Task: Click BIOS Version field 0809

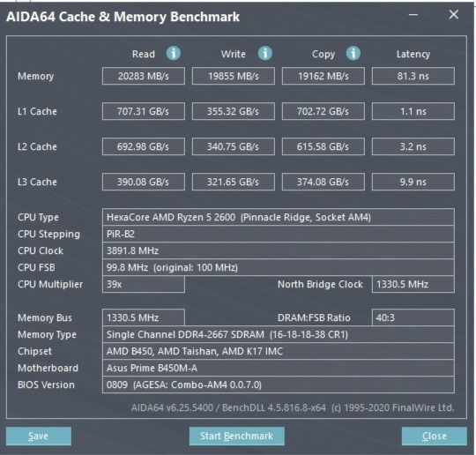Action: coord(279,384)
